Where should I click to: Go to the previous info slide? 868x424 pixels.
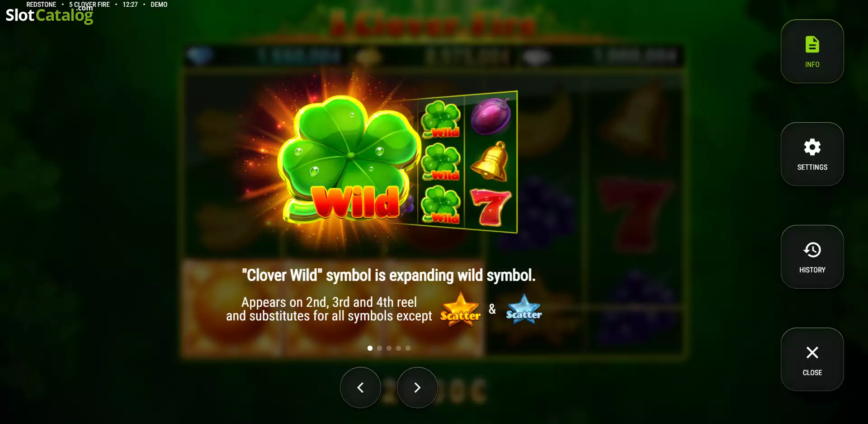[360, 387]
